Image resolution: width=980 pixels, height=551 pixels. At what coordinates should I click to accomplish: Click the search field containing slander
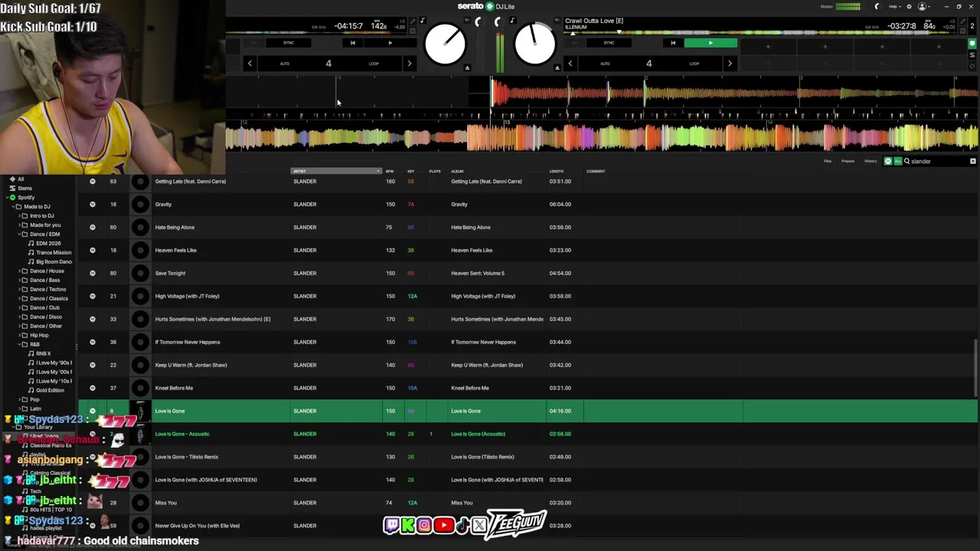pyautogui.click(x=939, y=161)
